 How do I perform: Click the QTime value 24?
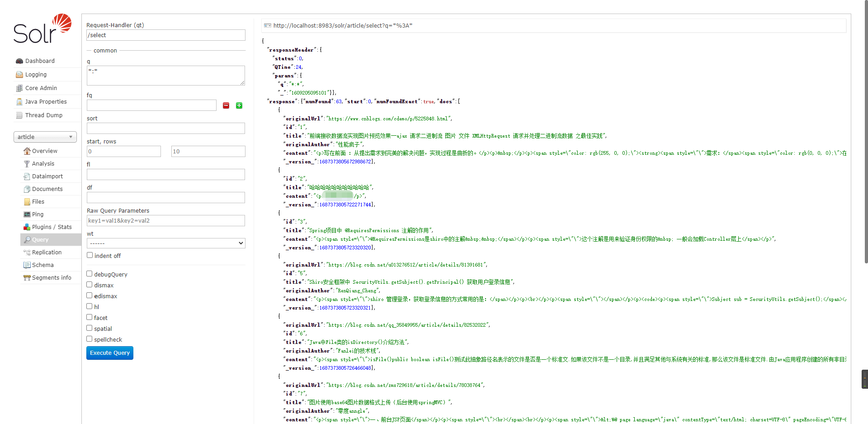tap(299, 67)
